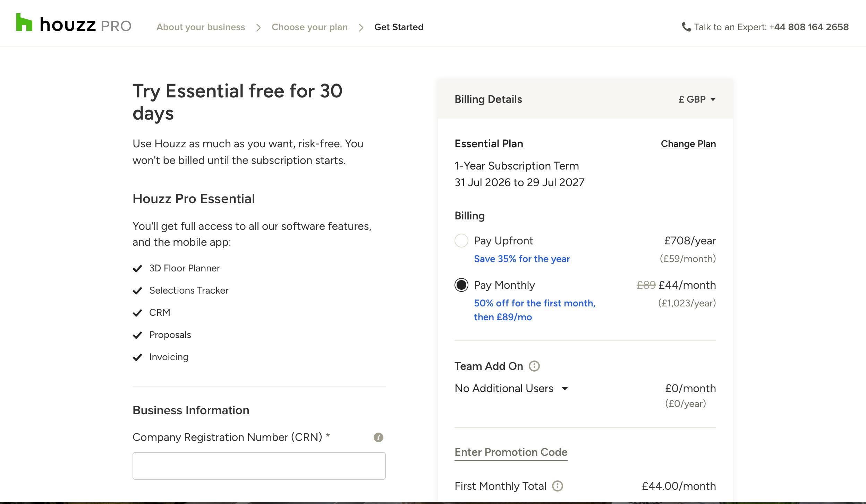Click the info icon next to First Monthly Total
This screenshot has height=504, width=866.
pyautogui.click(x=558, y=486)
